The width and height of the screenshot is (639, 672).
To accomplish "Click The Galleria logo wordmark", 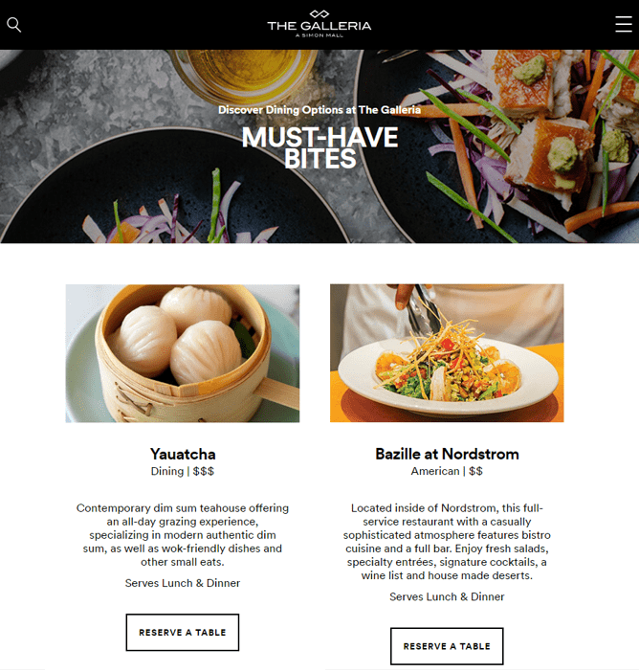I will click(x=319, y=25).
